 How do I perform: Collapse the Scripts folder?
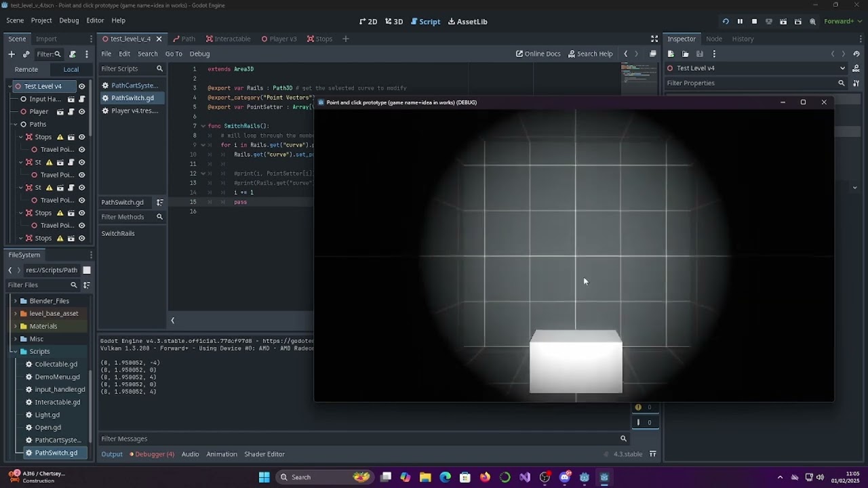click(x=15, y=352)
